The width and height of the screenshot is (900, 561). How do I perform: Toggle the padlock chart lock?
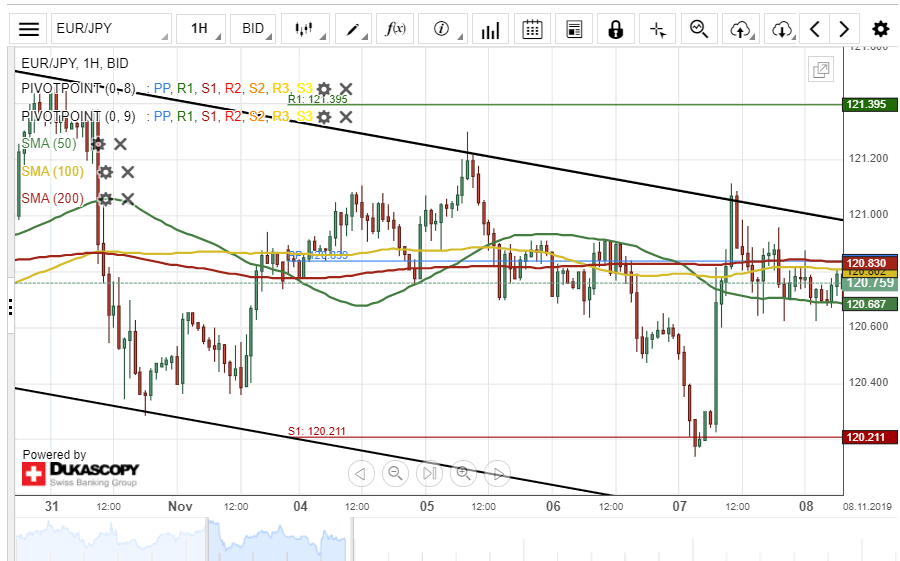pyautogui.click(x=616, y=29)
